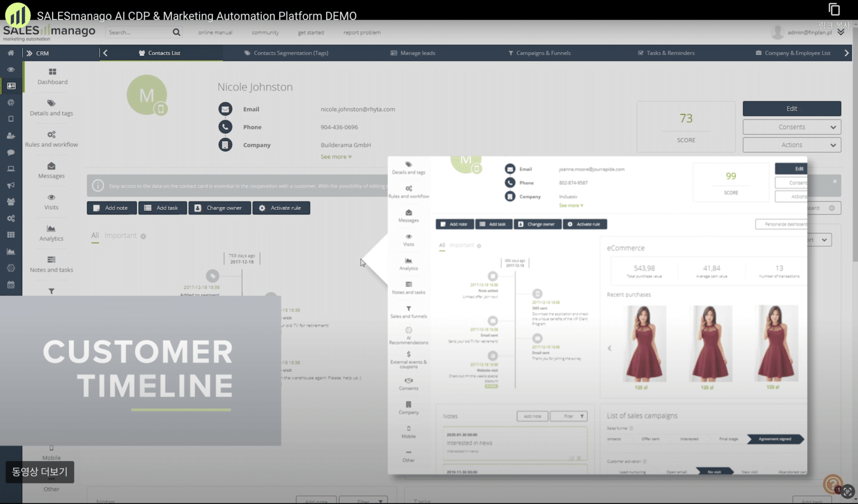Open the report problem link

point(362,32)
